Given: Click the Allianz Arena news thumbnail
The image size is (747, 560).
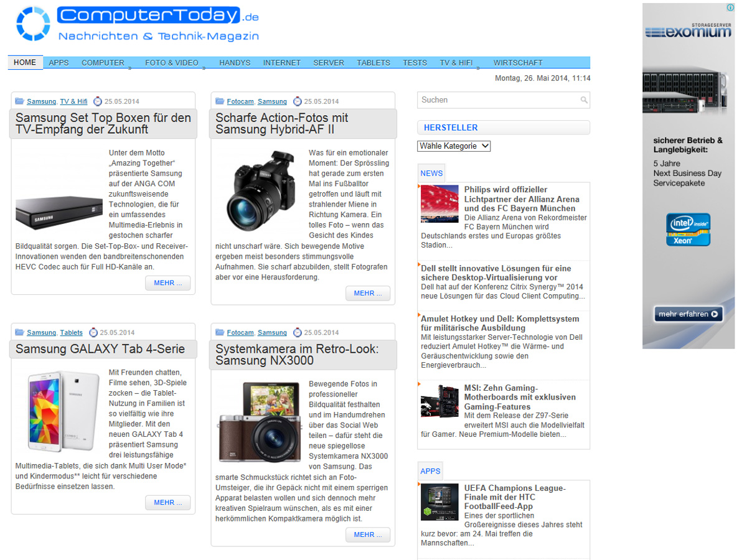Looking at the screenshot, I should [x=439, y=203].
